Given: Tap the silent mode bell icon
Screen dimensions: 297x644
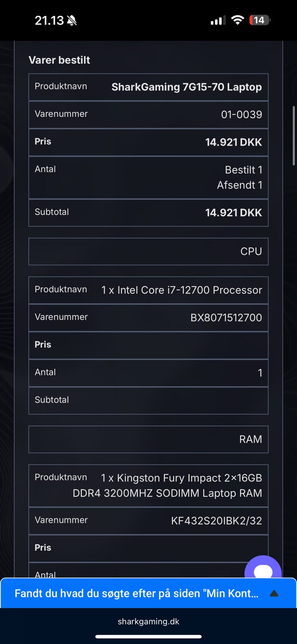Looking at the screenshot, I should [x=72, y=21].
